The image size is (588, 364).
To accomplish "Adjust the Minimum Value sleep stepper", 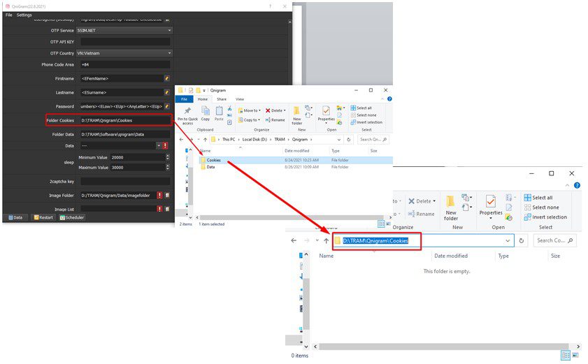I will tap(167, 157).
